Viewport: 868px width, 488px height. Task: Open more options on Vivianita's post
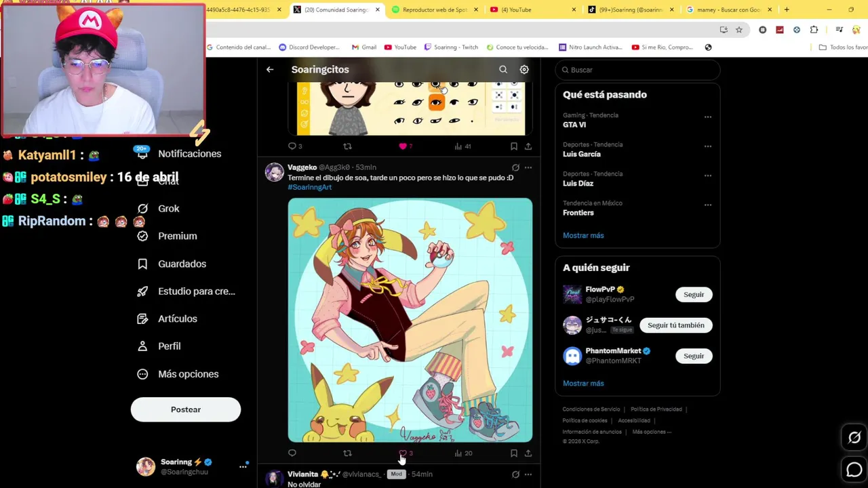(x=528, y=474)
